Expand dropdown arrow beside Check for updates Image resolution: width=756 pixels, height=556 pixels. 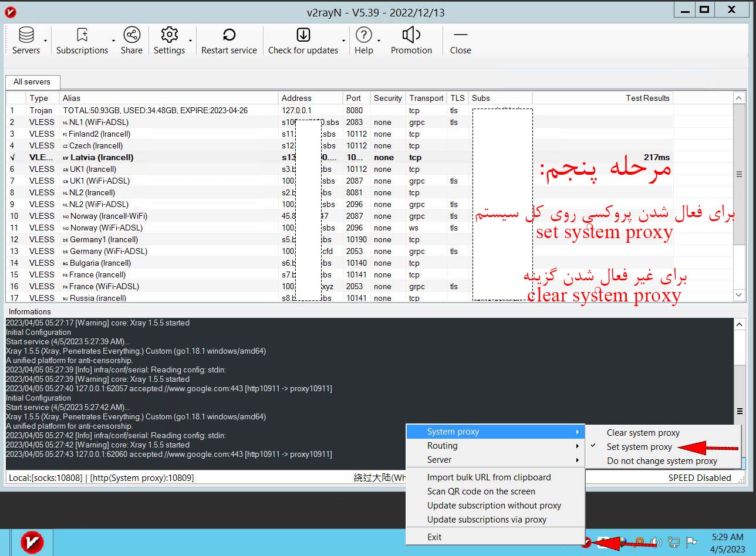click(343, 41)
